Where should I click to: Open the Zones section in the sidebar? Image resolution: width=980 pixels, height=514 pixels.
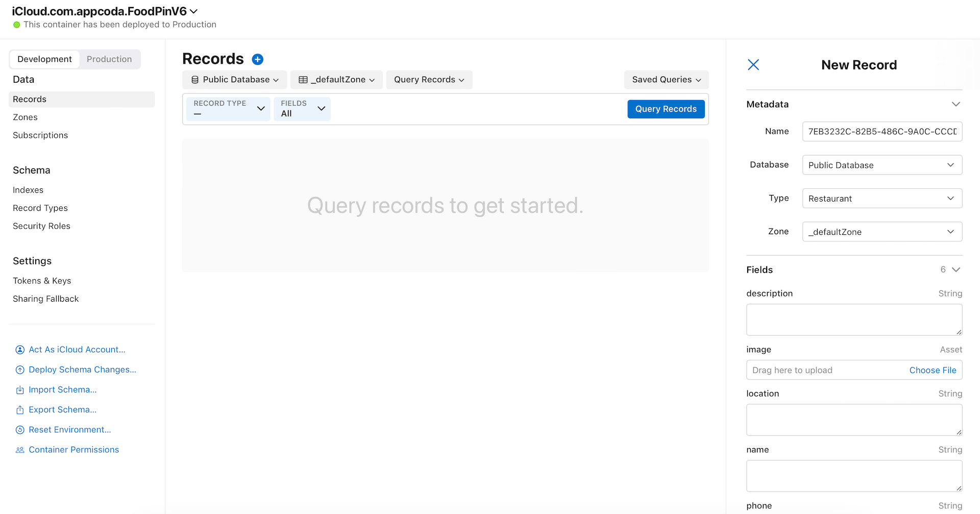[x=25, y=117]
